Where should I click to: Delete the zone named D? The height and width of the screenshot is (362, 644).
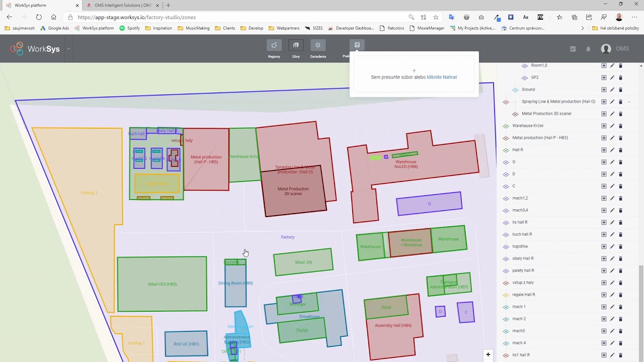pyautogui.click(x=620, y=174)
